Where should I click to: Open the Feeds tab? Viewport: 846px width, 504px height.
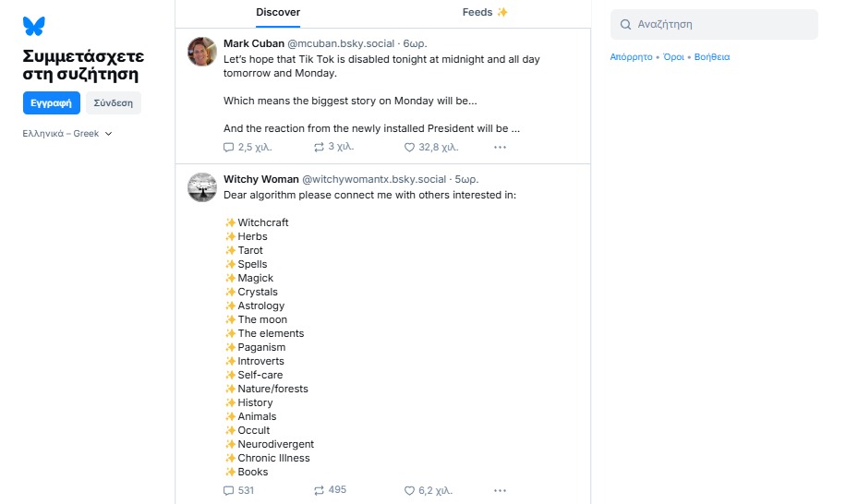click(485, 13)
